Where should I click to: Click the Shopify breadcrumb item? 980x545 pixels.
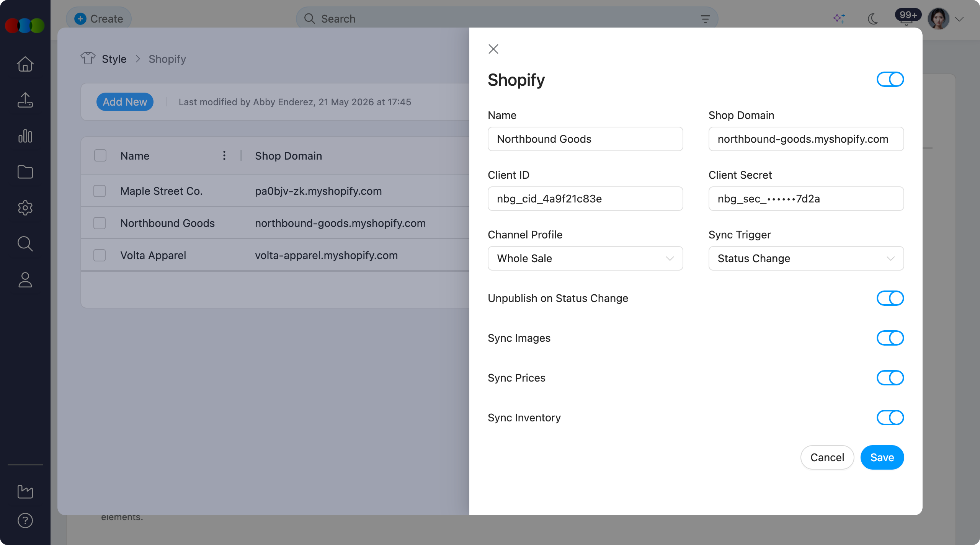[167, 59]
